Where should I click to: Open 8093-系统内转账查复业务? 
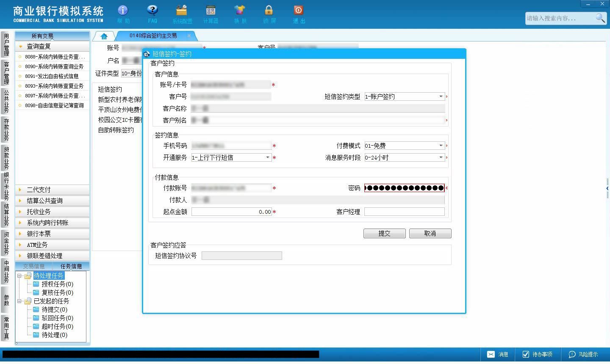(x=53, y=86)
